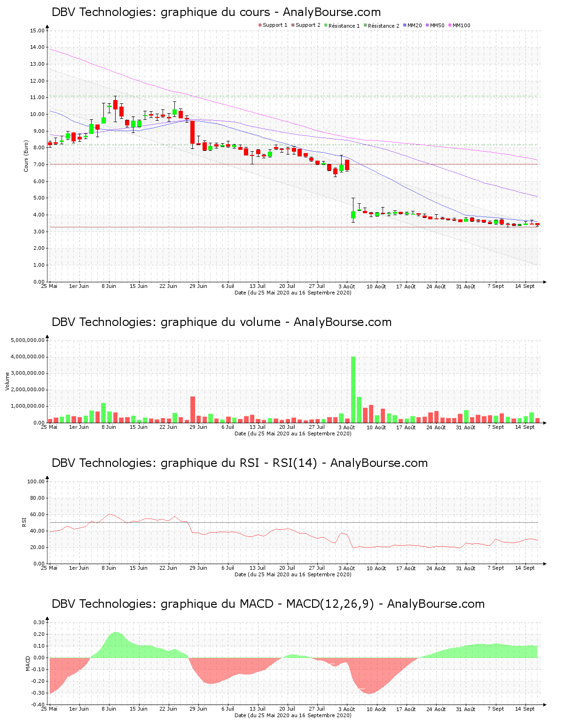Viewport: 564px width, 728px height.
Task: Click the red volume spike near 29 Juin
Action: pos(193,410)
